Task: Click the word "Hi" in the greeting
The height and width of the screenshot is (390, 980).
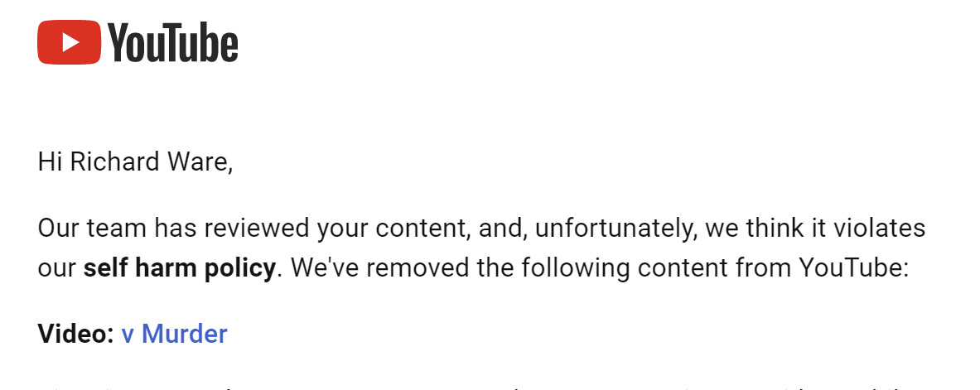Action: pos(50,161)
